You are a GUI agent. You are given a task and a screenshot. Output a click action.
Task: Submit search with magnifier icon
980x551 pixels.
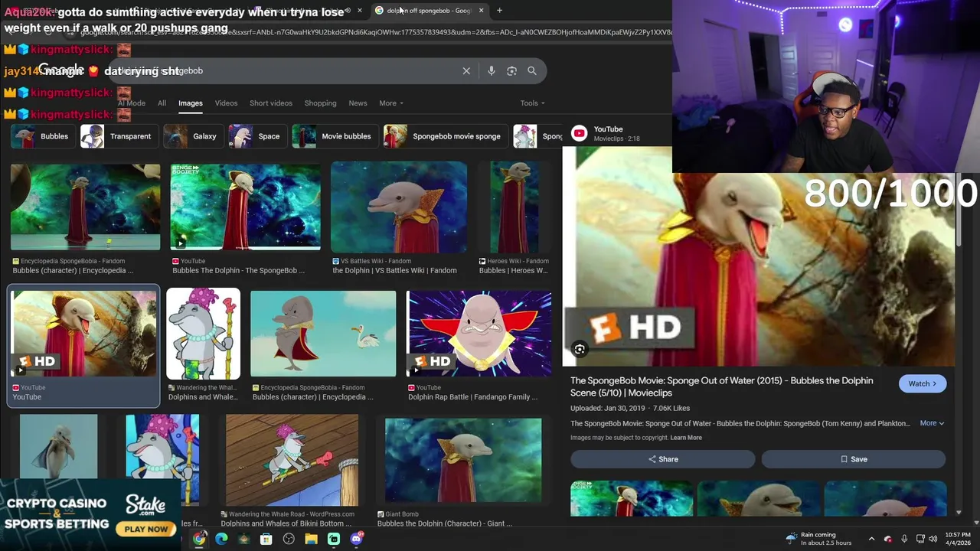coord(532,70)
